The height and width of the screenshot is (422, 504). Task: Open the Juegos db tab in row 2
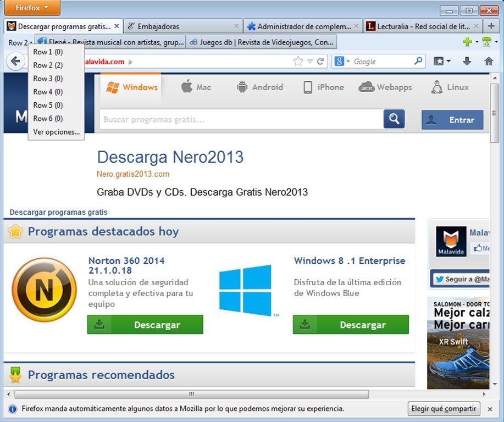tap(261, 42)
